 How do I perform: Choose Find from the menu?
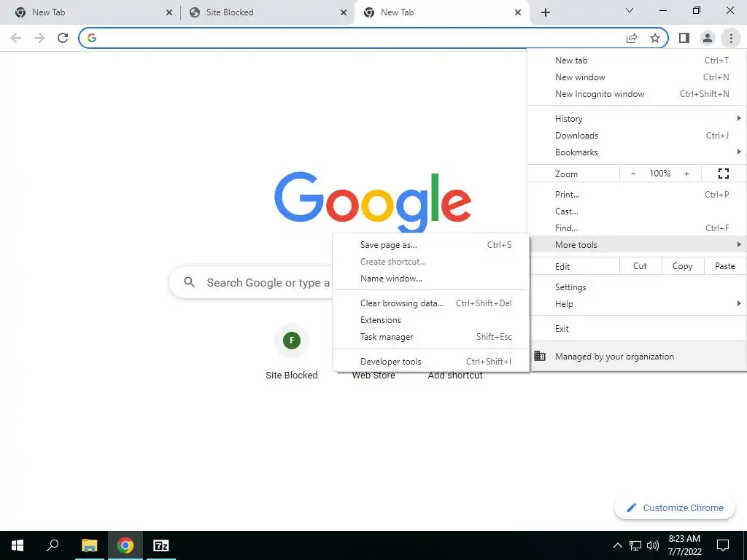pyautogui.click(x=637, y=228)
